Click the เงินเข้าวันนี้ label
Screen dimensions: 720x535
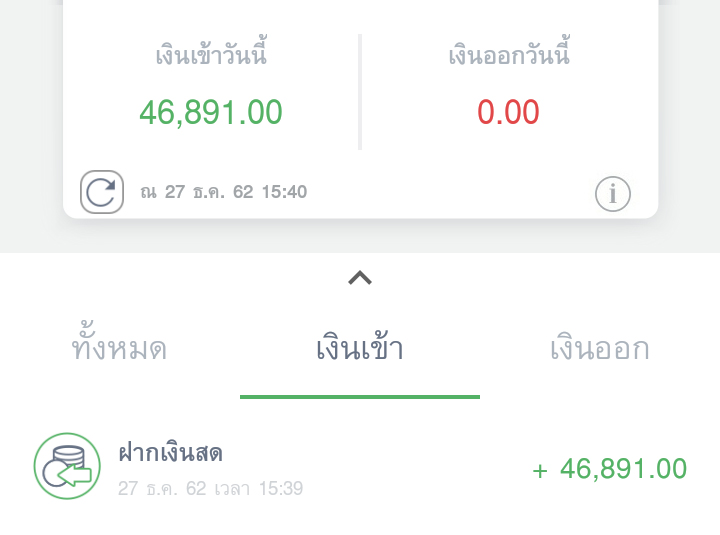click(211, 51)
